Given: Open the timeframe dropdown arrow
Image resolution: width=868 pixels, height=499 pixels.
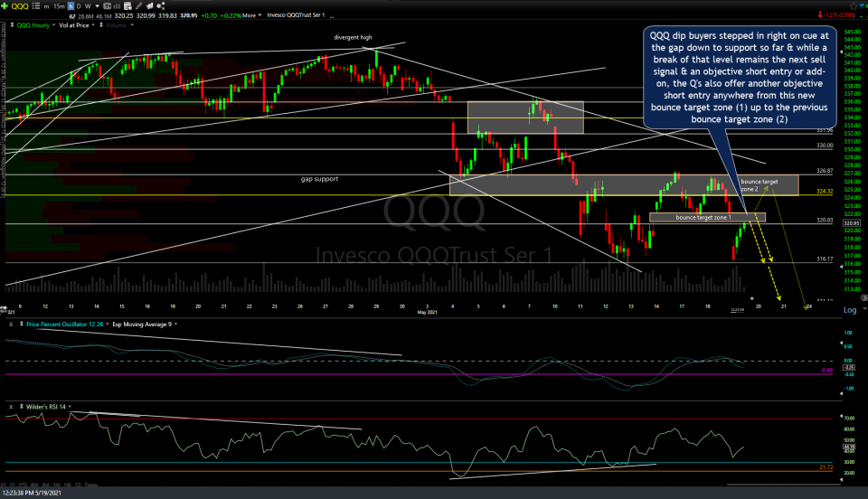Looking at the screenshot, I should tap(97, 6).
